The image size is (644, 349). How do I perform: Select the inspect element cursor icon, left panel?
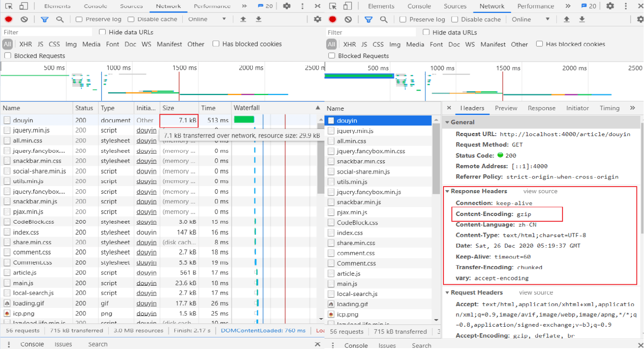[9, 6]
